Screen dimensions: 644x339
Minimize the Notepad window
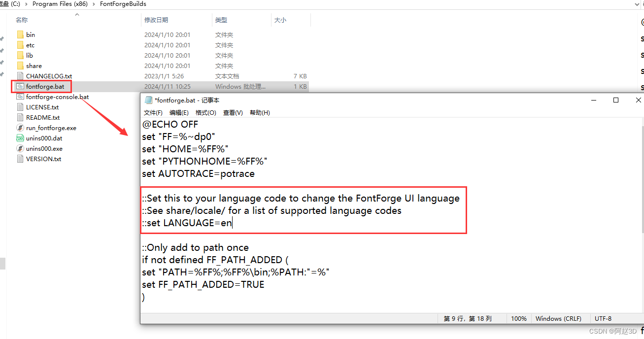click(x=593, y=100)
